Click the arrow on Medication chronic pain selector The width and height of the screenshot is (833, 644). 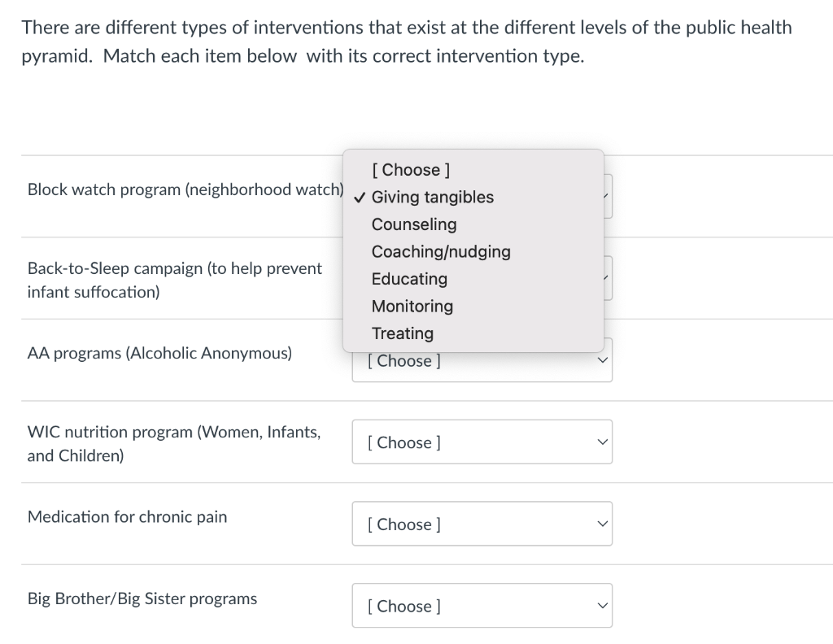tap(601, 524)
